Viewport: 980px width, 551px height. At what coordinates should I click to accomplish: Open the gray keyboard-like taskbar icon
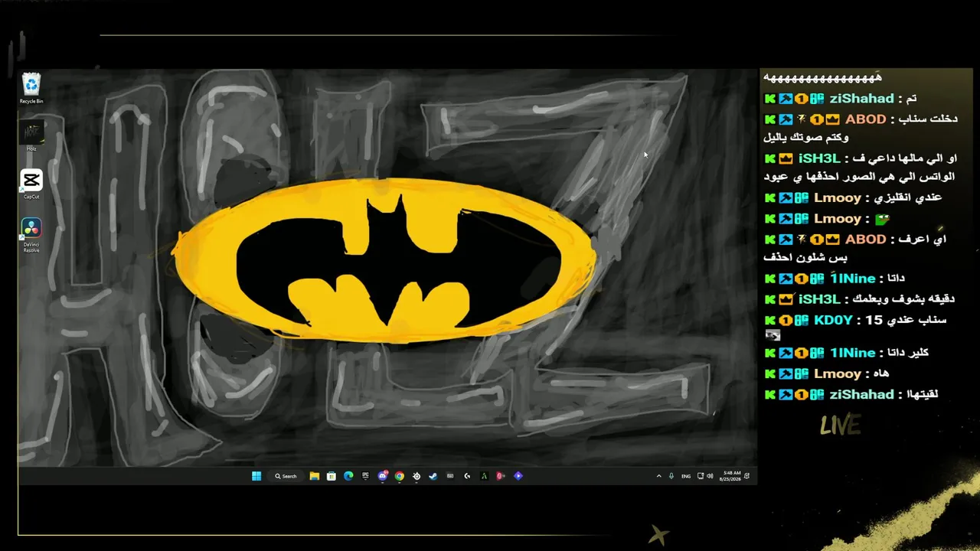pyautogui.click(x=450, y=476)
